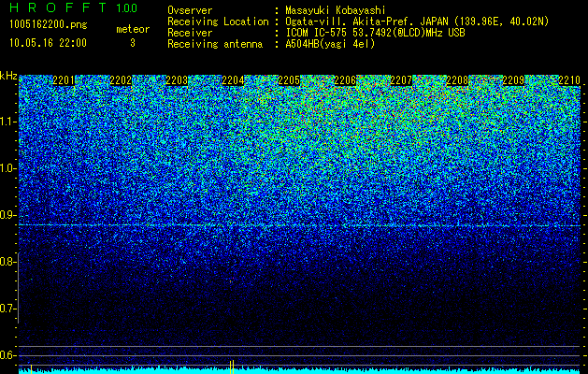Click the 2202 time marker
The image size is (588, 374).
121,80
